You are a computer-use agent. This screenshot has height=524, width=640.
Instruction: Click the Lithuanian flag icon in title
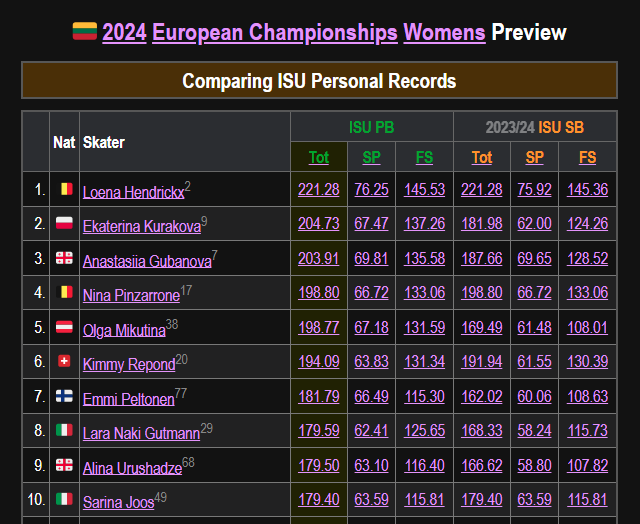point(84,31)
